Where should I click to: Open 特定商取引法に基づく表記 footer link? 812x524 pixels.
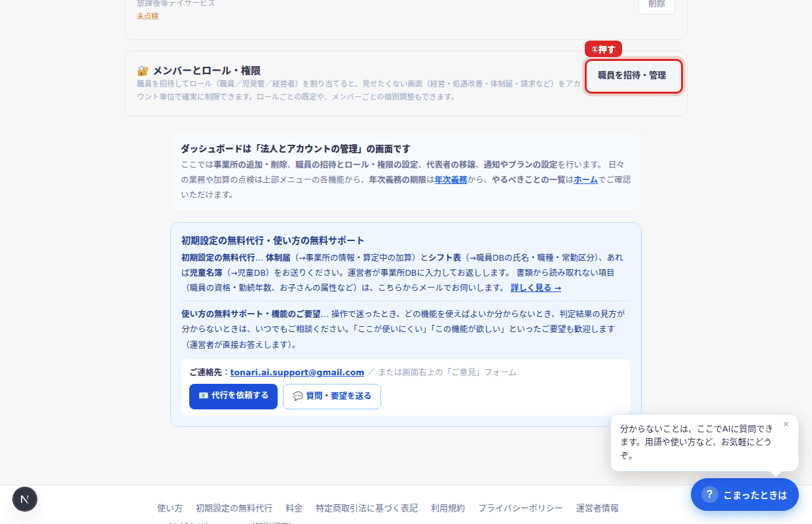click(367, 508)
